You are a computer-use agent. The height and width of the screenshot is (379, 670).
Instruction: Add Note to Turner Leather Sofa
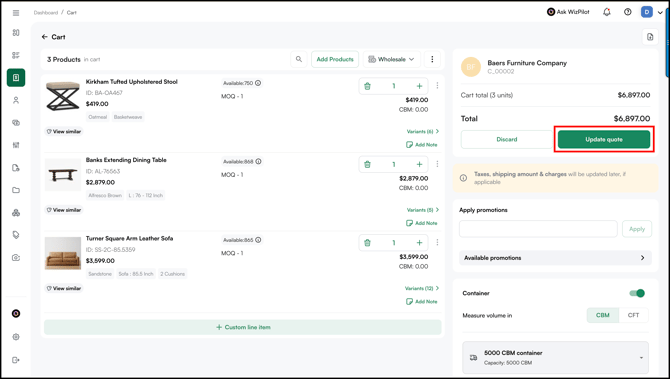(421, 302)
